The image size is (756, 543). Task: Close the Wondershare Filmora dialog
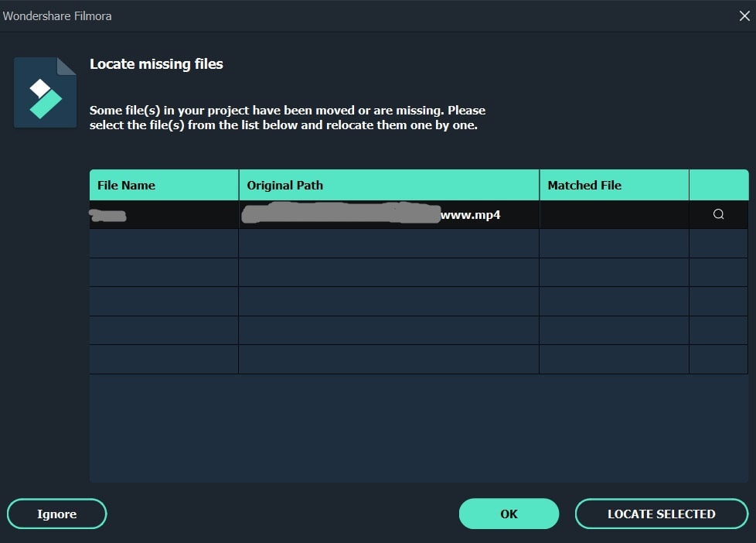744,16
